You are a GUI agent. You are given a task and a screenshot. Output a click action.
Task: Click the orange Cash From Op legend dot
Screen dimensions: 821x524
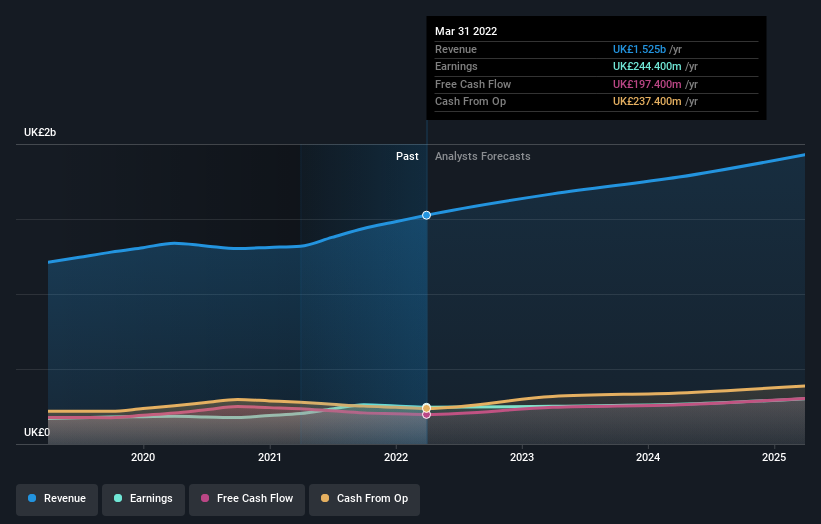[325, 498]
